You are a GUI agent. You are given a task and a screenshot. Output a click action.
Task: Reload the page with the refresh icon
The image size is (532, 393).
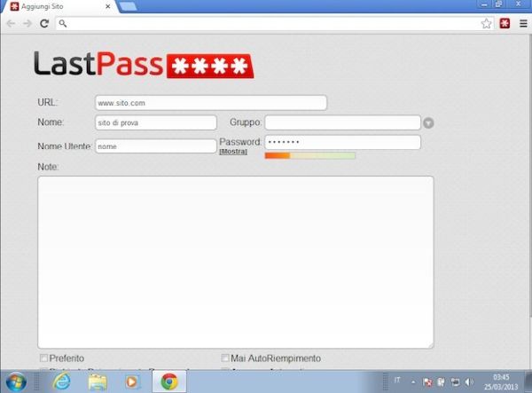tap(44, 23)
